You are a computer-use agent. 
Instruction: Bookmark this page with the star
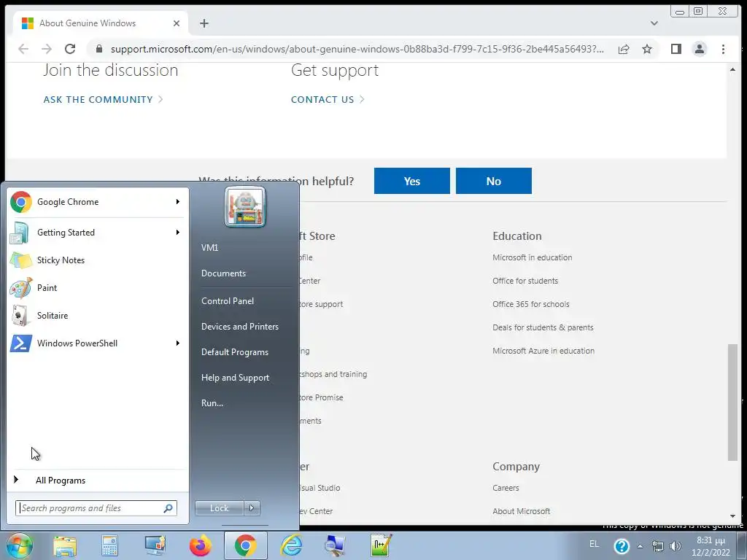pos(646,49)
